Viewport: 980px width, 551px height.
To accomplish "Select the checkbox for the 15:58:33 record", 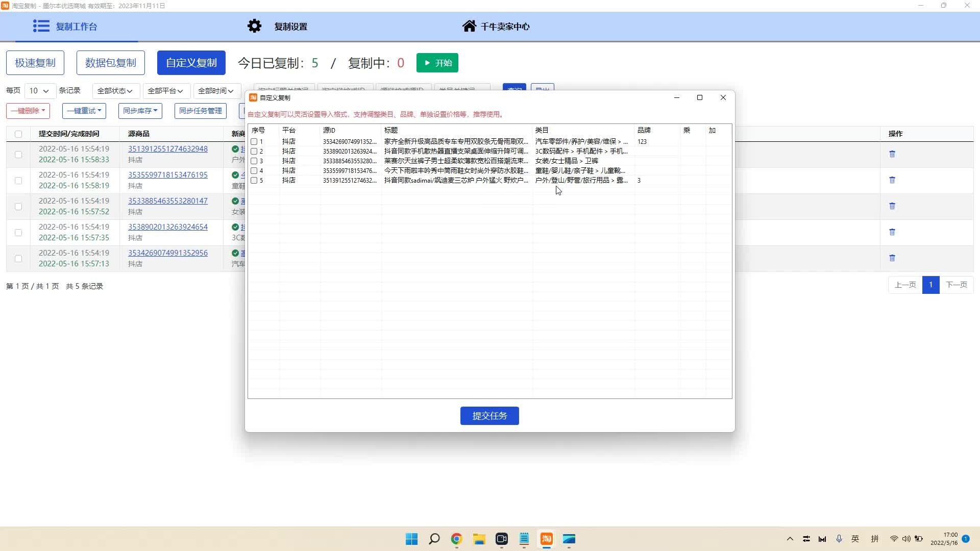I will [18, 155].
